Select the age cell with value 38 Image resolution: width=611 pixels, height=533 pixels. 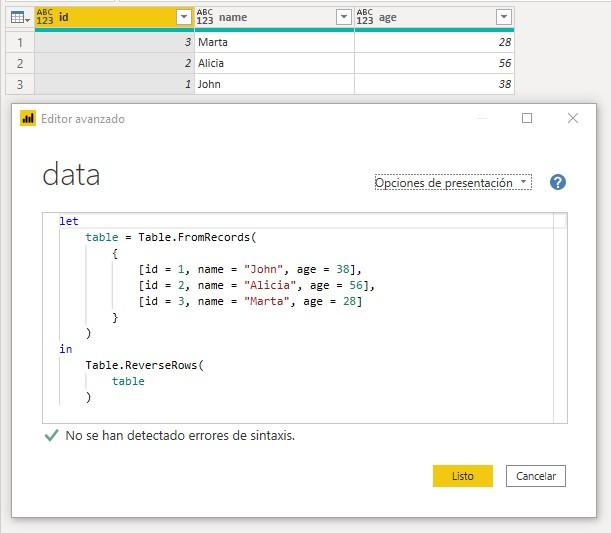pos(434,84)
